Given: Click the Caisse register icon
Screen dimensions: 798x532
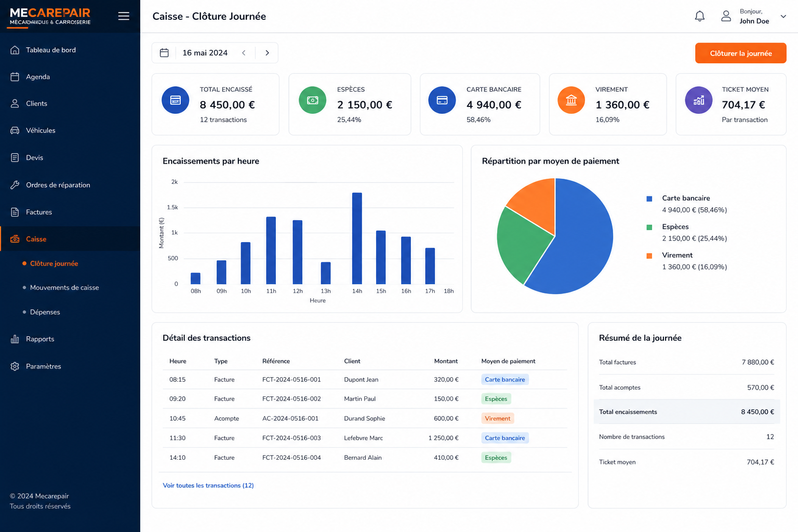Looking at the screenshot, I should click(x=15, y=239).
